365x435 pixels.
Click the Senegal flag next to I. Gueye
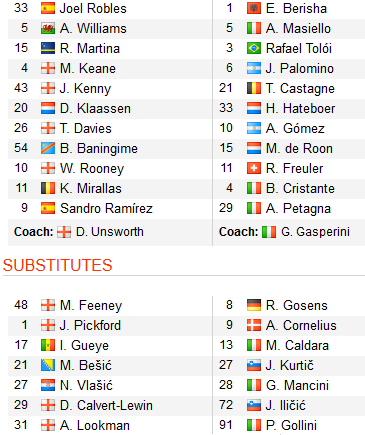click(x=48, y=345)
